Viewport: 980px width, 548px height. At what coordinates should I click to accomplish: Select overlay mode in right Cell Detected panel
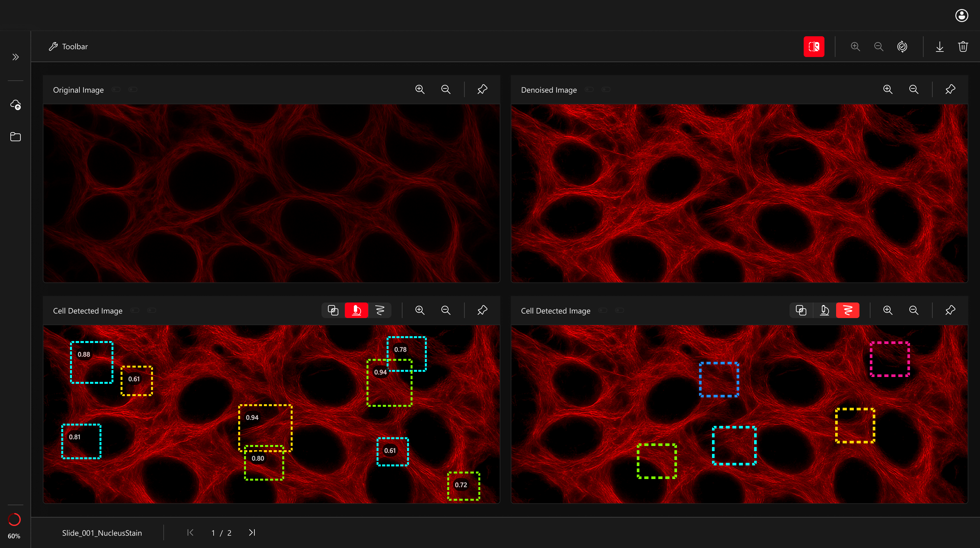[x=801, y=310]
